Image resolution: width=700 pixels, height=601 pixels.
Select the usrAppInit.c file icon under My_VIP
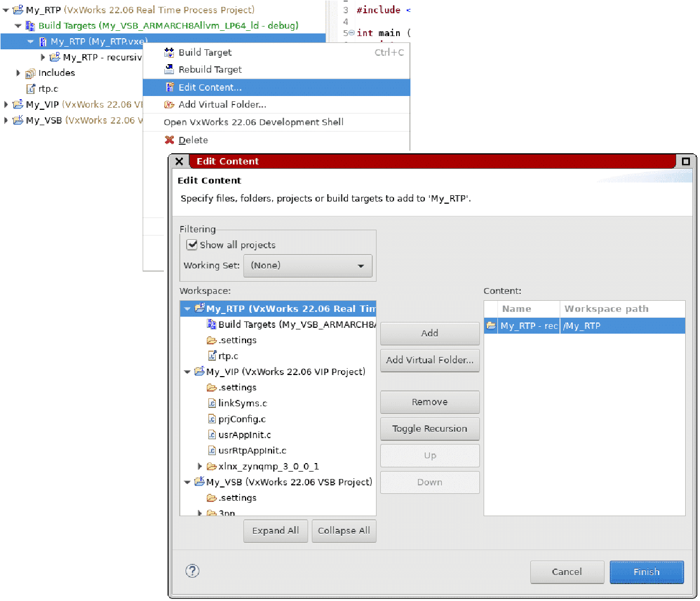[x=212, y=434]
